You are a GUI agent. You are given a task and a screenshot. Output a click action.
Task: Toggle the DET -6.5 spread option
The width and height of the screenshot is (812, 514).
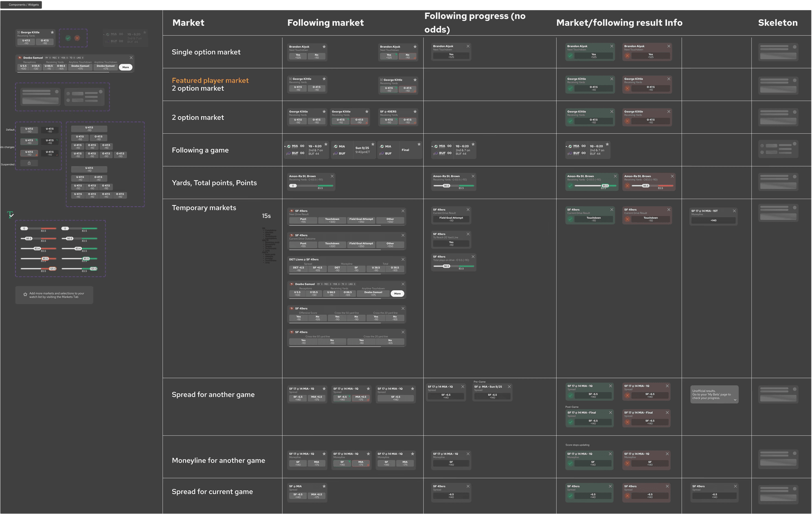pyautogui.click(x=298, y=269)
